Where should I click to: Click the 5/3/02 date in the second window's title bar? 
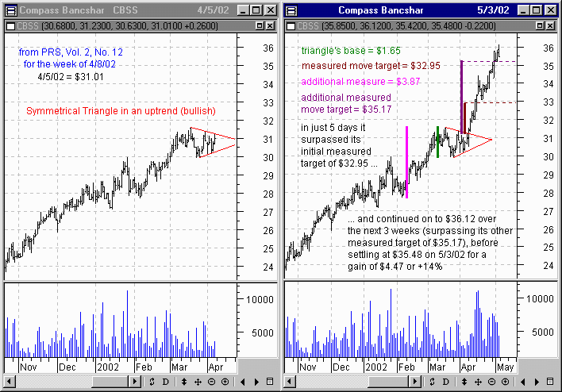coord(493,10)
